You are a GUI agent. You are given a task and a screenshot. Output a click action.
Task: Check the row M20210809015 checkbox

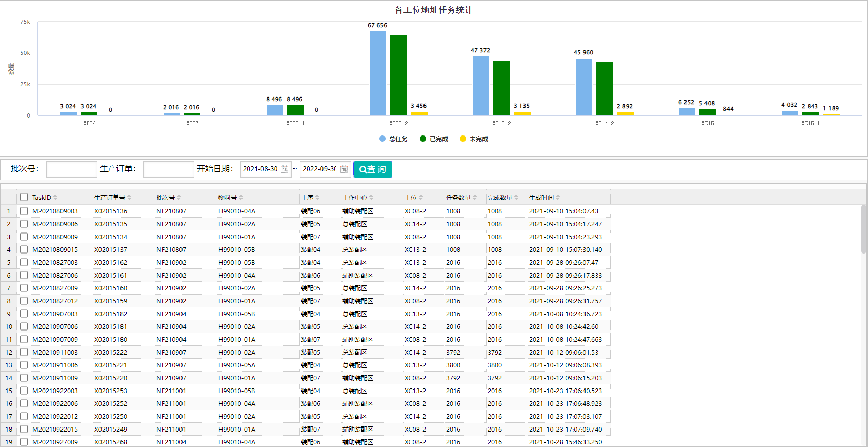[24, 249]
